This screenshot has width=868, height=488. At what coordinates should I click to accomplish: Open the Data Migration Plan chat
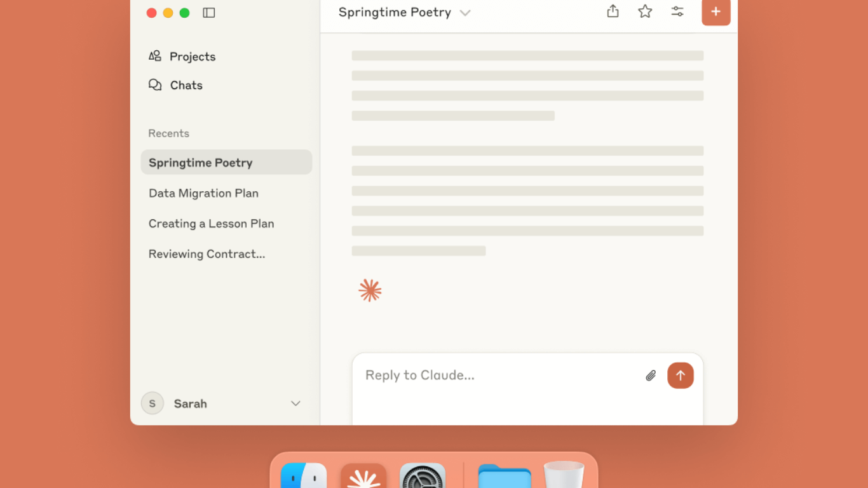coord(203,193)
